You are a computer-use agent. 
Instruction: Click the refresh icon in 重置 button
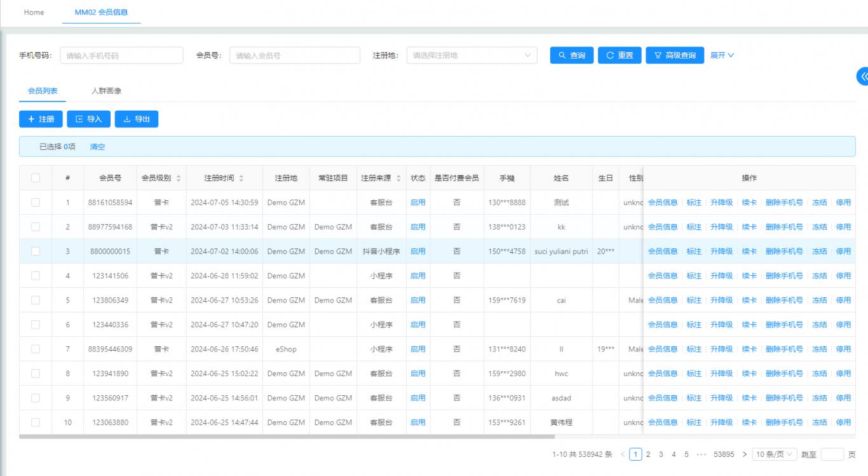(610, 55)
